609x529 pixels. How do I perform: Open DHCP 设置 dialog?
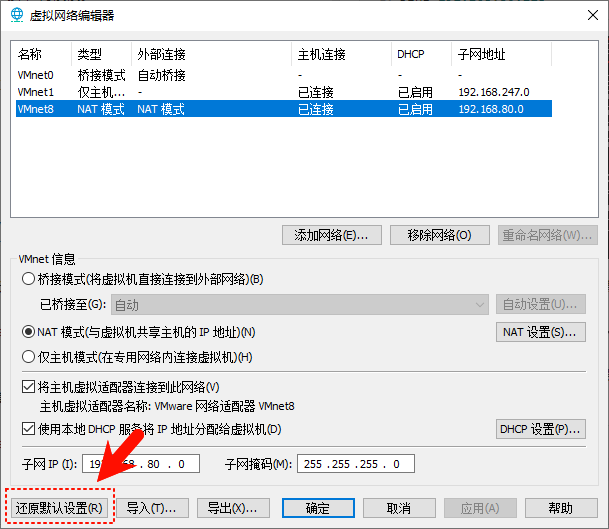[540, 429]
